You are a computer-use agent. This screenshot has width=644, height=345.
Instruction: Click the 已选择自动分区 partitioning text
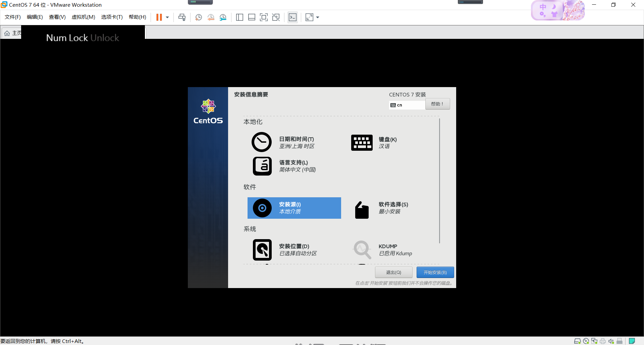click(298, 254)
